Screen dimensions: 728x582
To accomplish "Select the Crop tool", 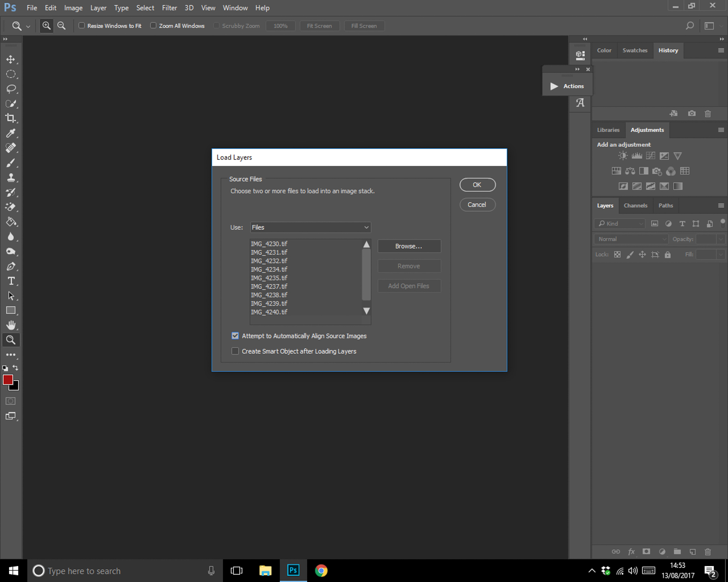I will 10,118.
